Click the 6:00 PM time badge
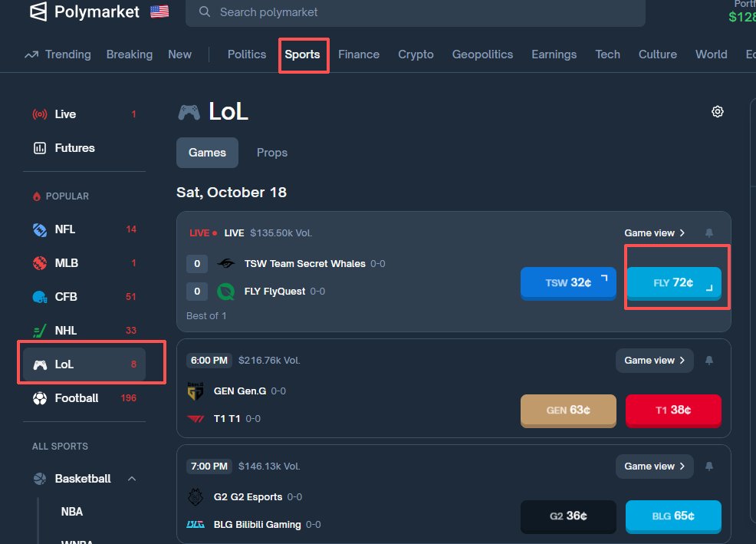 click(209, 360)
